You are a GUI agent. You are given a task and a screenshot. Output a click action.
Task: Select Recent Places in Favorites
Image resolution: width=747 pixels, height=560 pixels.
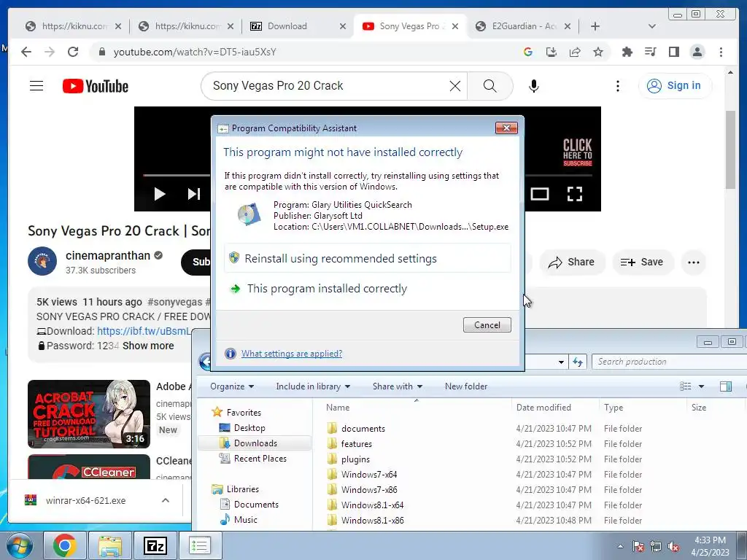pos(260,458)
